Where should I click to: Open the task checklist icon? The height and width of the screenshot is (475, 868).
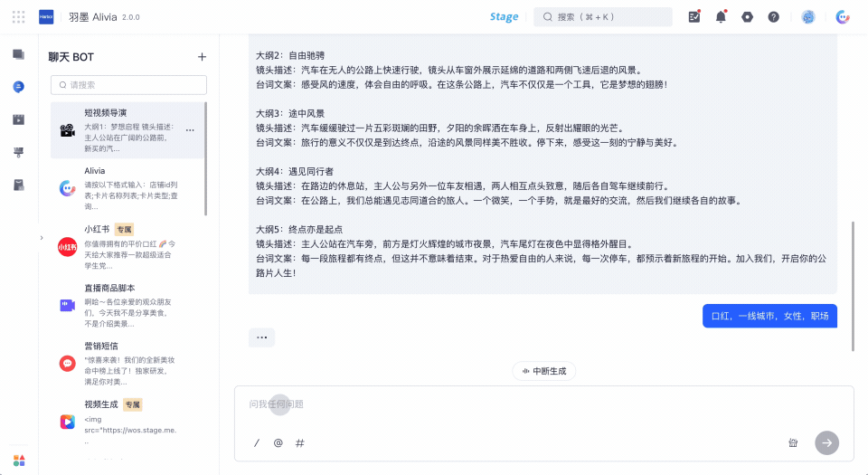coord(694,16)
